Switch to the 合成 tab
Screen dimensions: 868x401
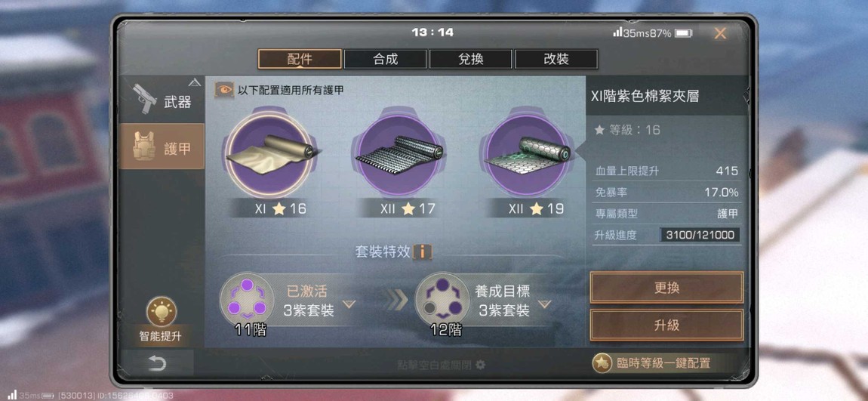point(385,59)
